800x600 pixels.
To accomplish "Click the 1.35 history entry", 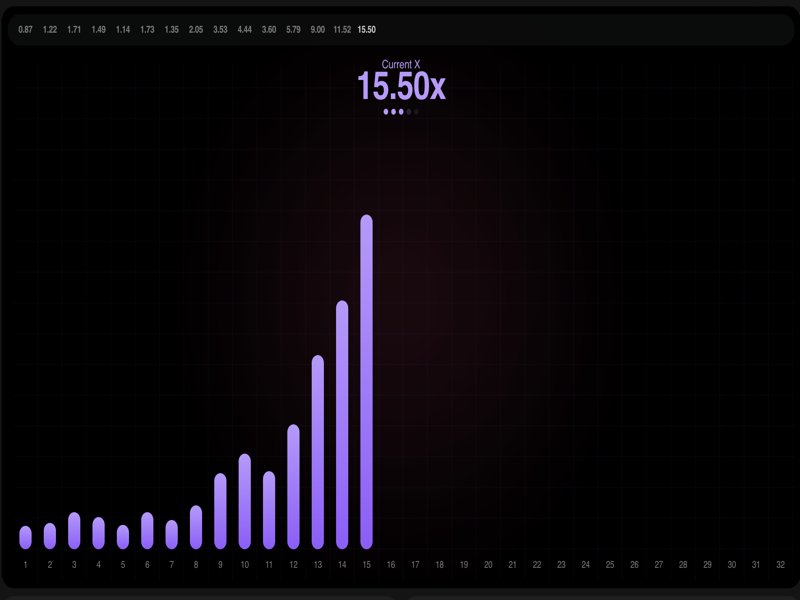I will tap(171, 30).
